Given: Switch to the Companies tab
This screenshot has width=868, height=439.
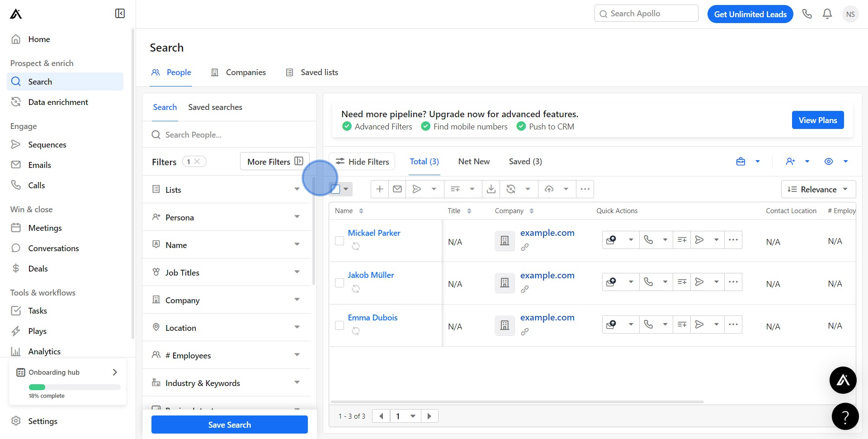Looking at the screenshot, I should (x=239, y=72).
